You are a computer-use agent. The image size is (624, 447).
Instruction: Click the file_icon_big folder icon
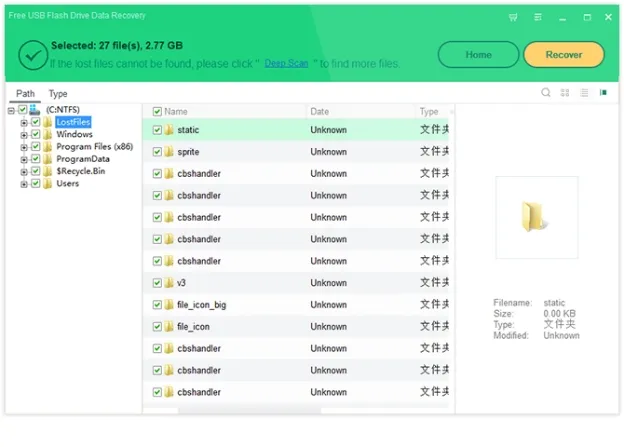[x=169, y=305]
